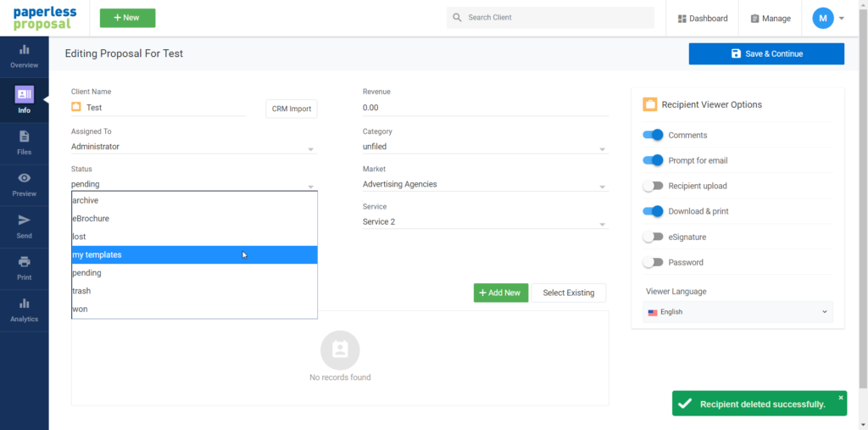Screen dimensions: 868x430
Task: Click the Save & Continue button
Action: (x=766, y=53)
